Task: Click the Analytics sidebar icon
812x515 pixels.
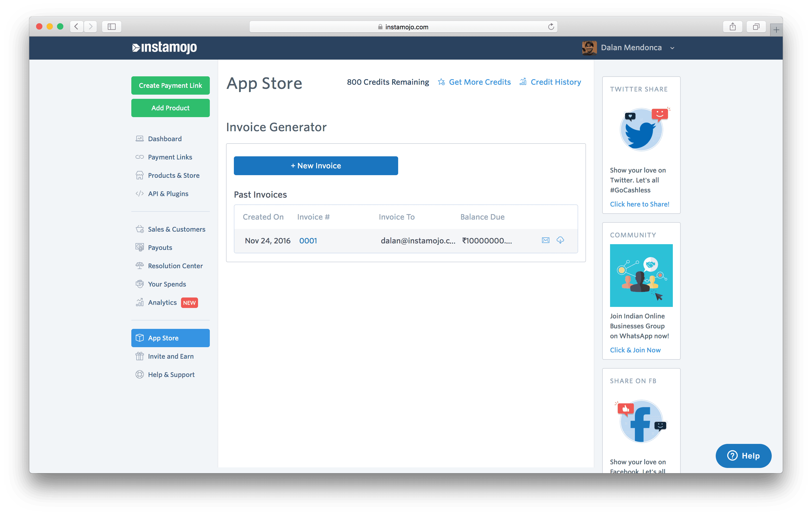Action: click(139, 302)
